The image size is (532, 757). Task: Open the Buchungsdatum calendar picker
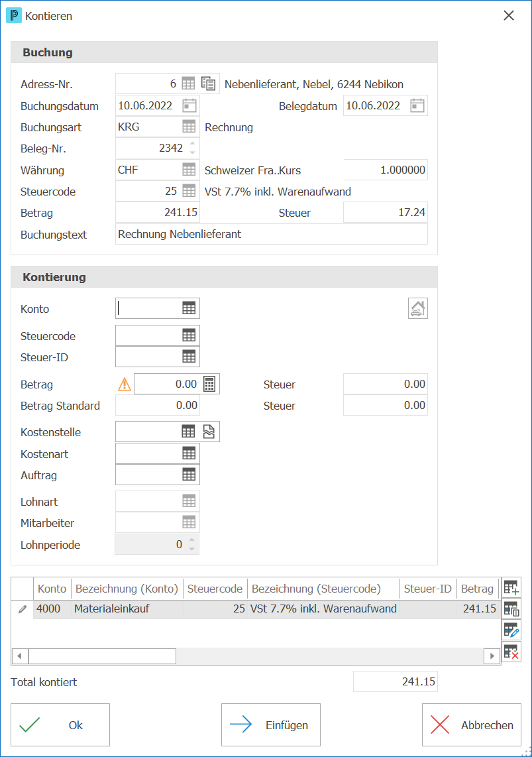coord(189,106)
